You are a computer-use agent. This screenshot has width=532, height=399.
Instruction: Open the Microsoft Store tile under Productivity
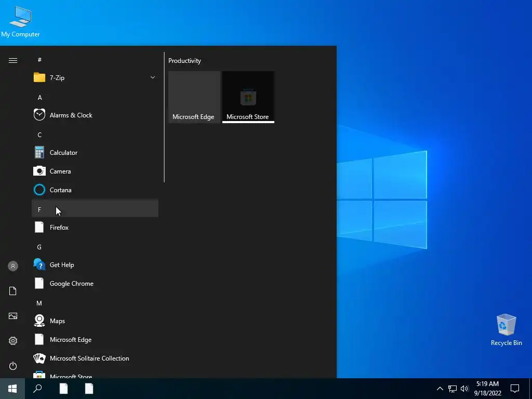tap(248, 97)
